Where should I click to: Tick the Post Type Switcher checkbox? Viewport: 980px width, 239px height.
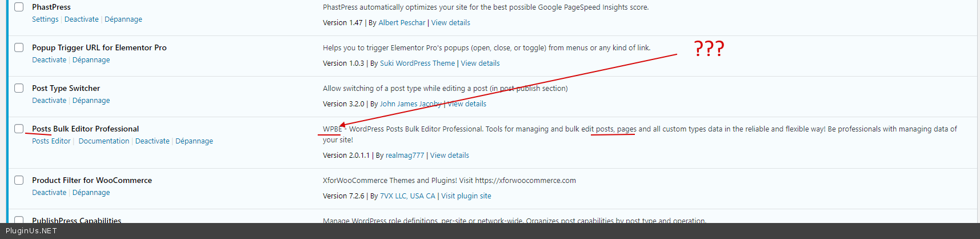click(19, 88)
